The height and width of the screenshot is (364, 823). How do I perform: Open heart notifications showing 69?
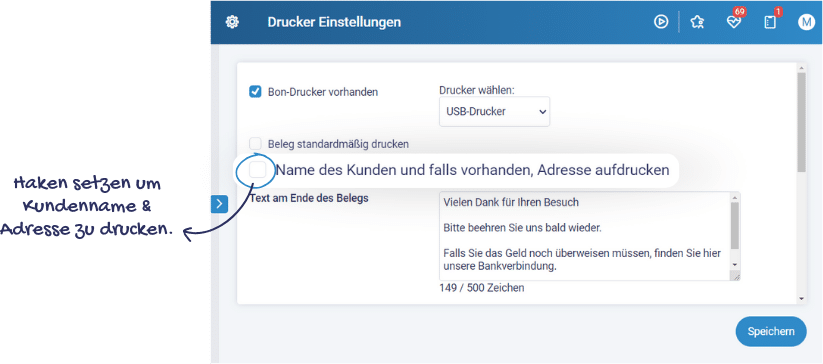pyautogui.click(x=734, y=21)
